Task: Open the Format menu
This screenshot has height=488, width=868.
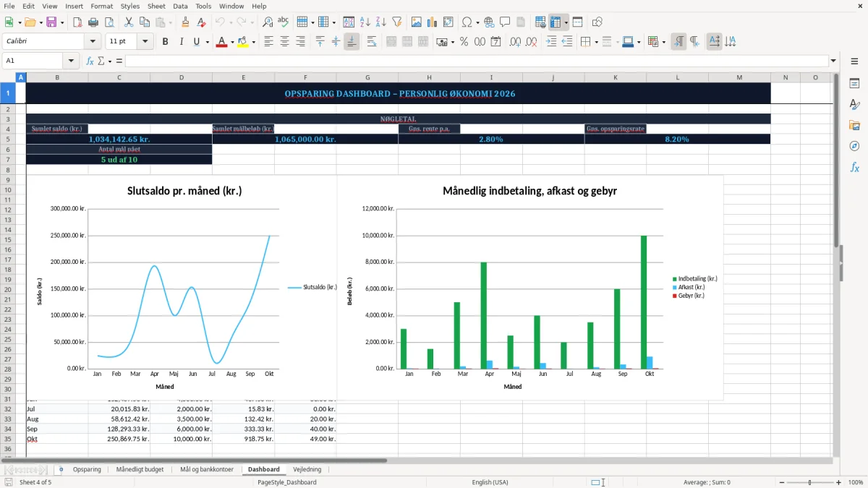Action: pos(101,6)
